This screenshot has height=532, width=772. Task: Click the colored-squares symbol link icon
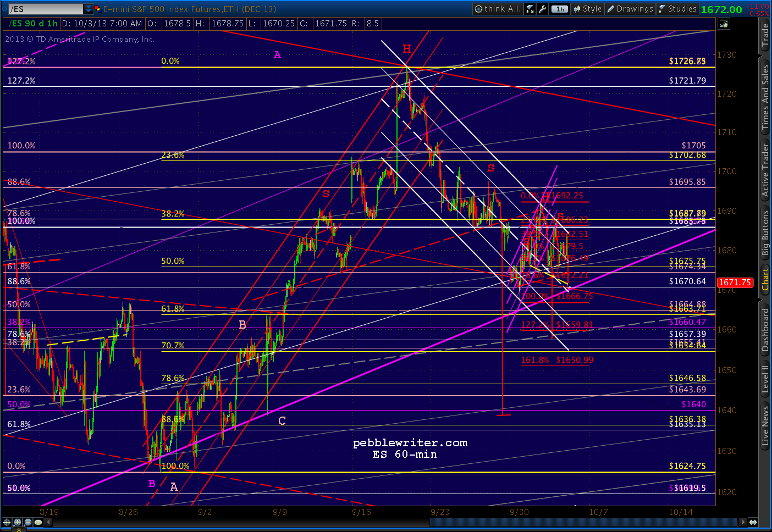[98, 9]
